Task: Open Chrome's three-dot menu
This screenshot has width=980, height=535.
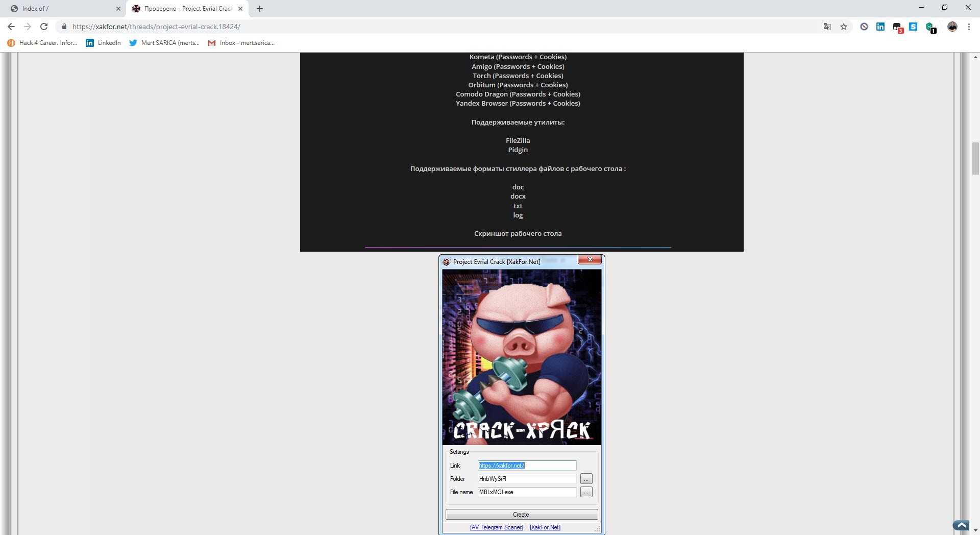Action: tap(969, 27)
